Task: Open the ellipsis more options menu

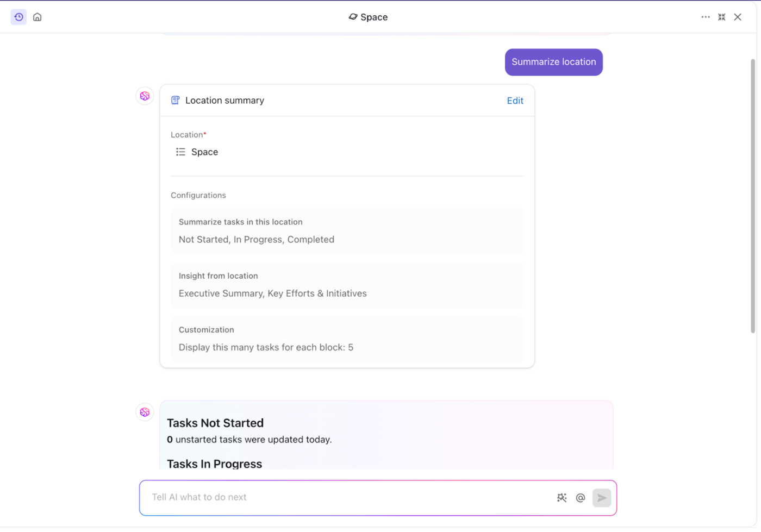Action: [705, 17]
